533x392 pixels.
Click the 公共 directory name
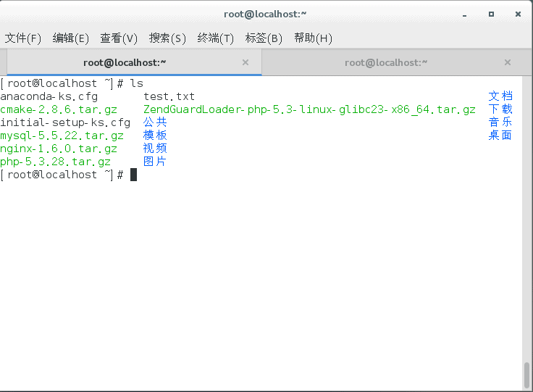pos(155,122)
